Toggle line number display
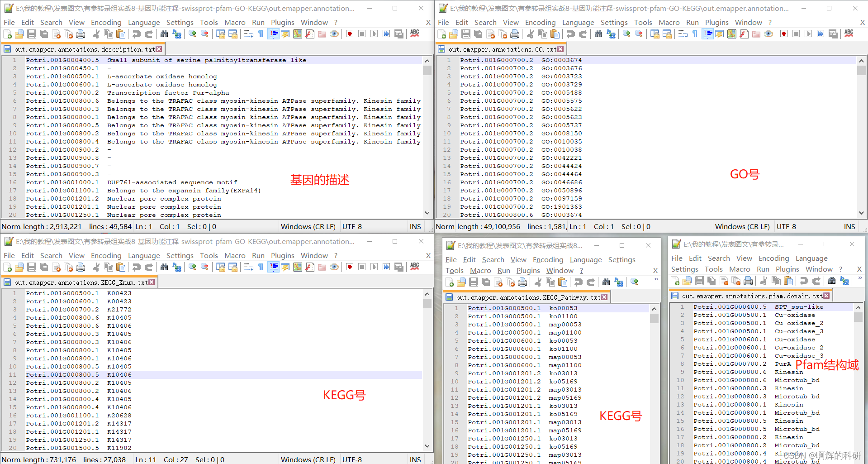 coord(273,33)
